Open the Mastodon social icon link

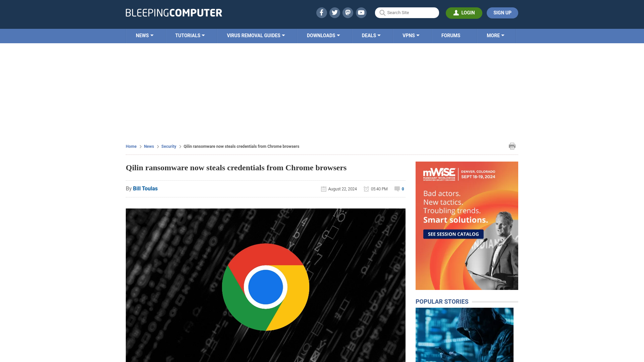pos(348,12)
